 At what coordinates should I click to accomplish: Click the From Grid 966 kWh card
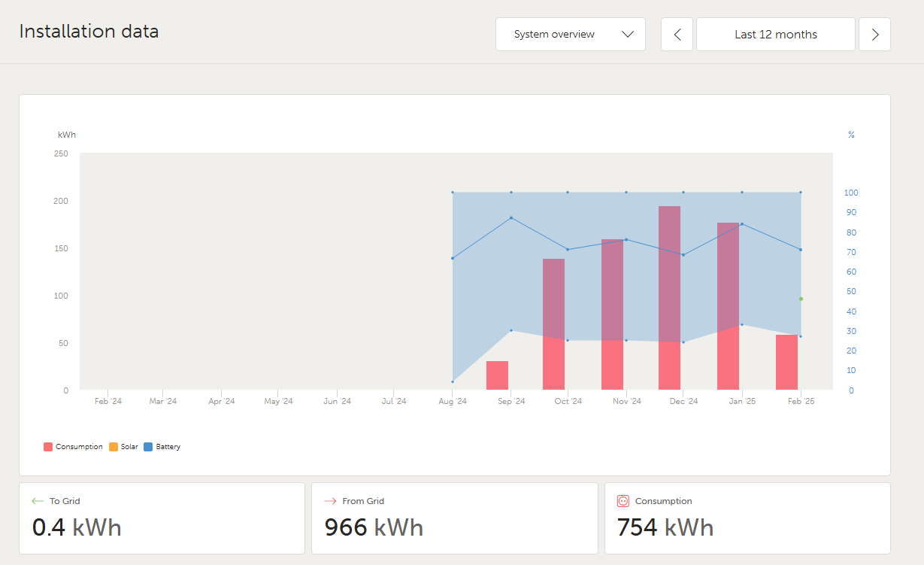click(454, 518)
